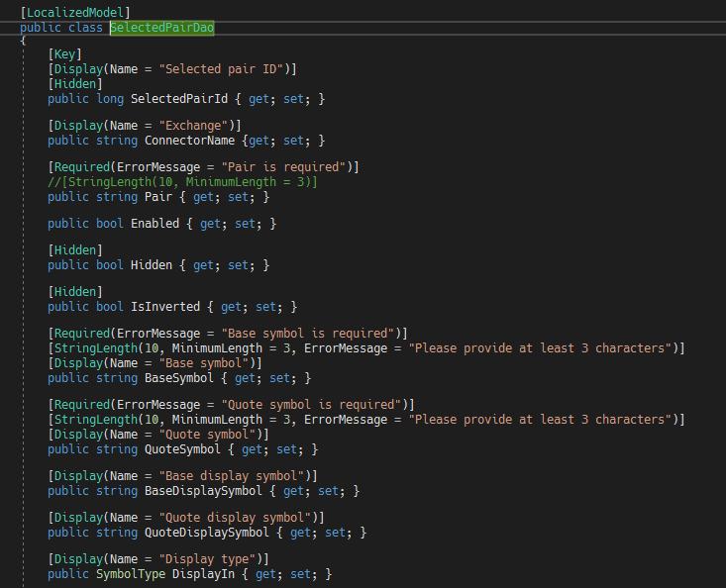Viewport: 726px width, 588px height.
Task: Click the [LocalizedModel] attribute
Action: [x=75, y=13]
